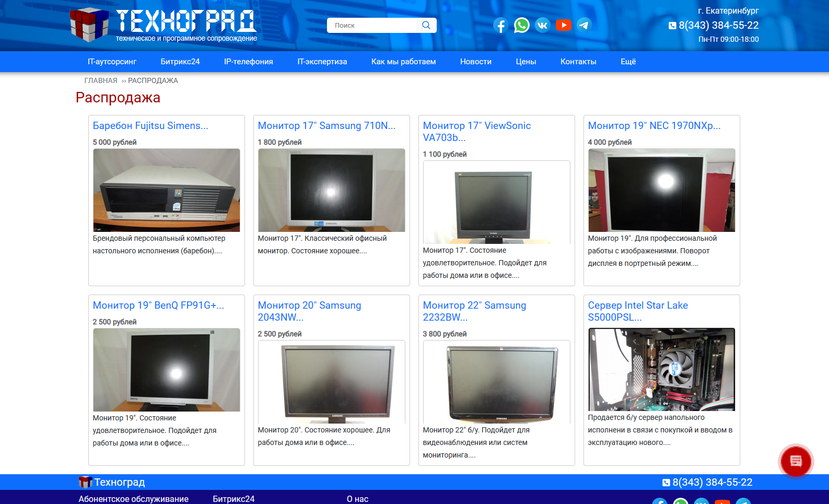Open the Telegram icon in header

(584, 25)
